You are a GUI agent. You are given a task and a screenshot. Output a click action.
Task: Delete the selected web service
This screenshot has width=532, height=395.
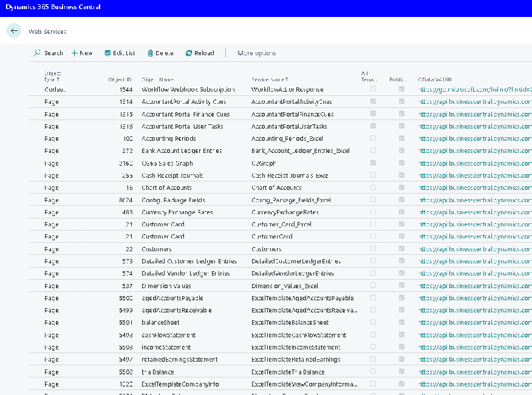point(160,53)
